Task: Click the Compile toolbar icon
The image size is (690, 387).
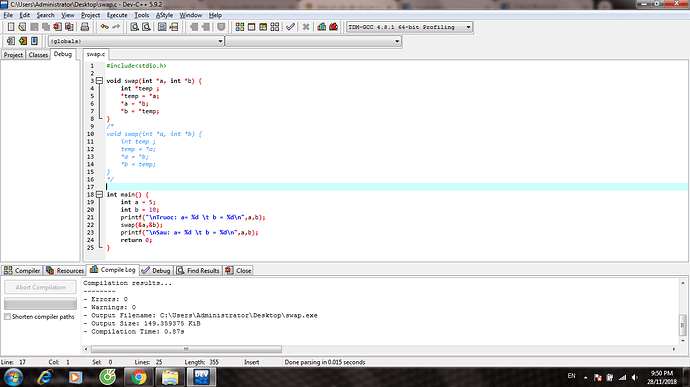Action: tap(239, 27)
